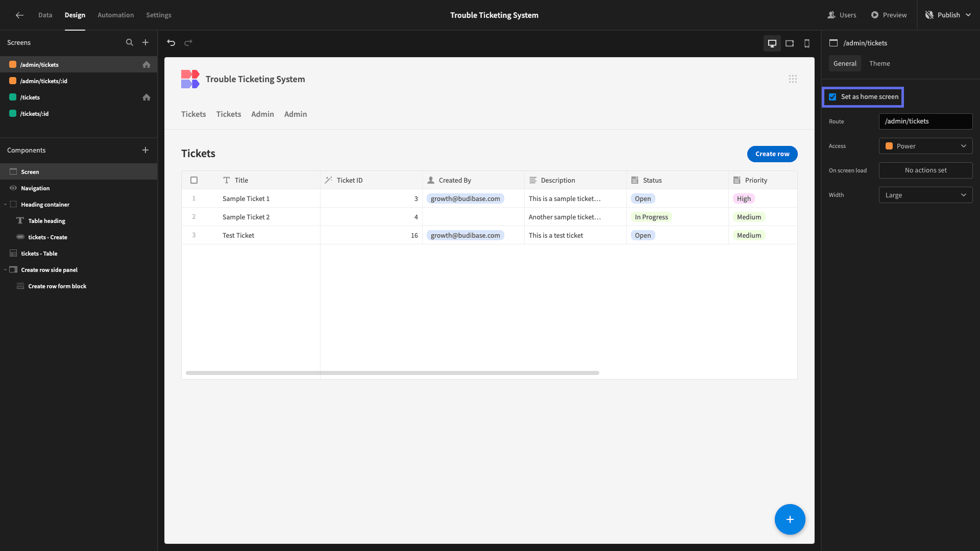
Task: Click the green swatch beside /tickets/:id
Action: (x=13, y=113)
